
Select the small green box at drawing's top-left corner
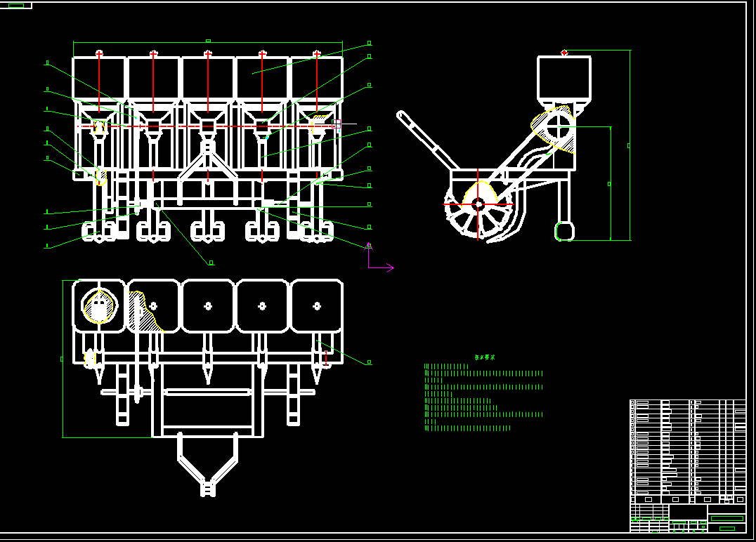point(16,6)
